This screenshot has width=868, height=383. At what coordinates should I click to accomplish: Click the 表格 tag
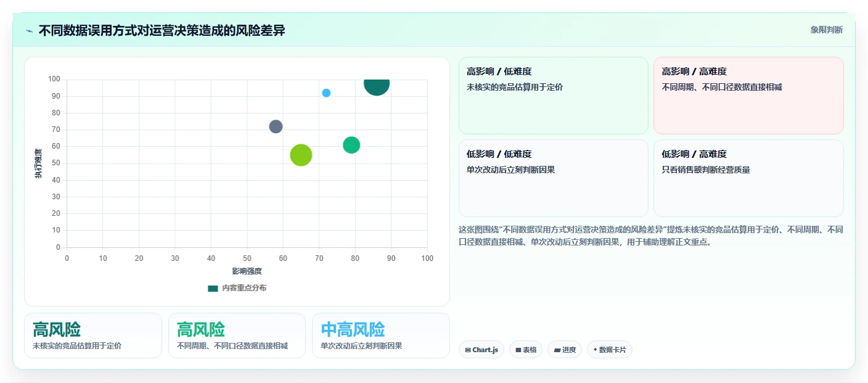tap(526, 350)
